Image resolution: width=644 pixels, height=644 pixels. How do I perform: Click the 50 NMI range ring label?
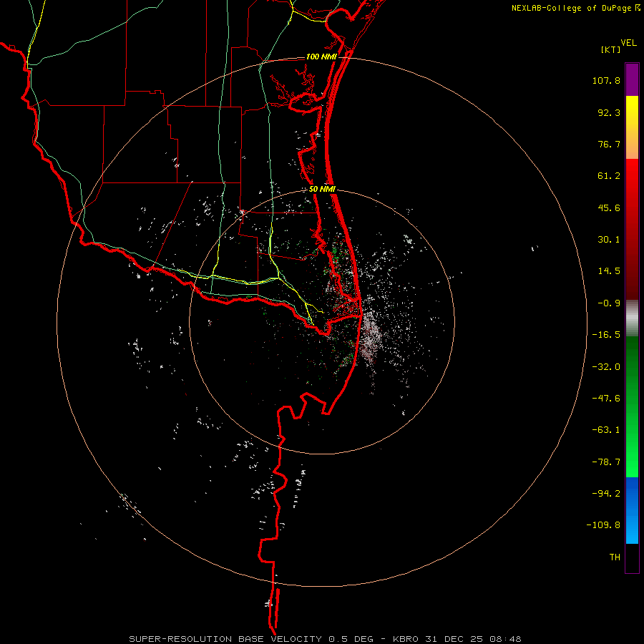point(322,190)
